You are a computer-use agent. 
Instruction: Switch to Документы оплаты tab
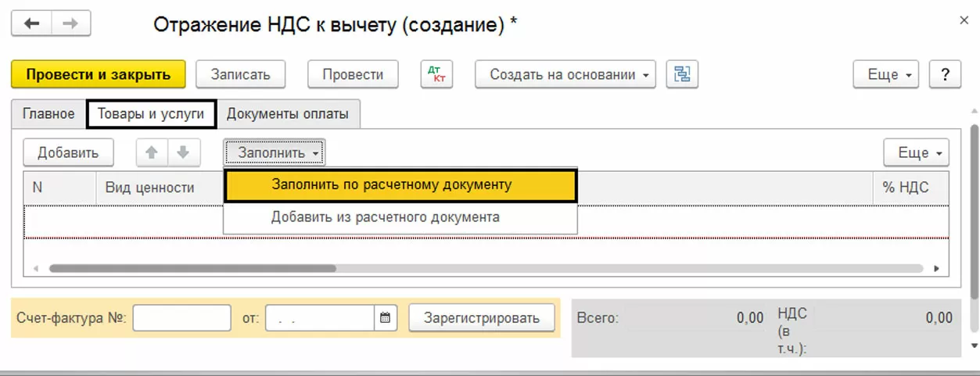pos(288,114)
